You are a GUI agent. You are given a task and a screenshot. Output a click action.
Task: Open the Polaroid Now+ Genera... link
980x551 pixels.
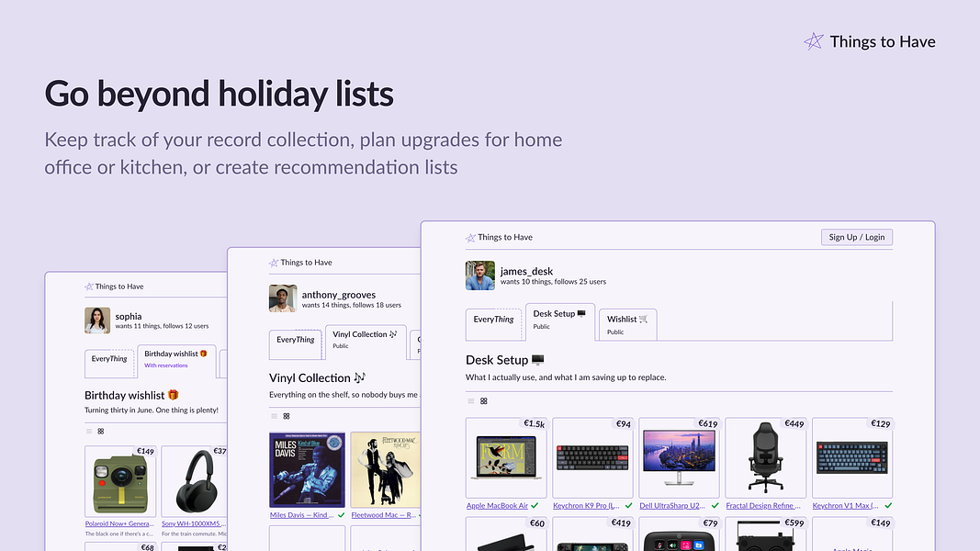click(119, 523)
